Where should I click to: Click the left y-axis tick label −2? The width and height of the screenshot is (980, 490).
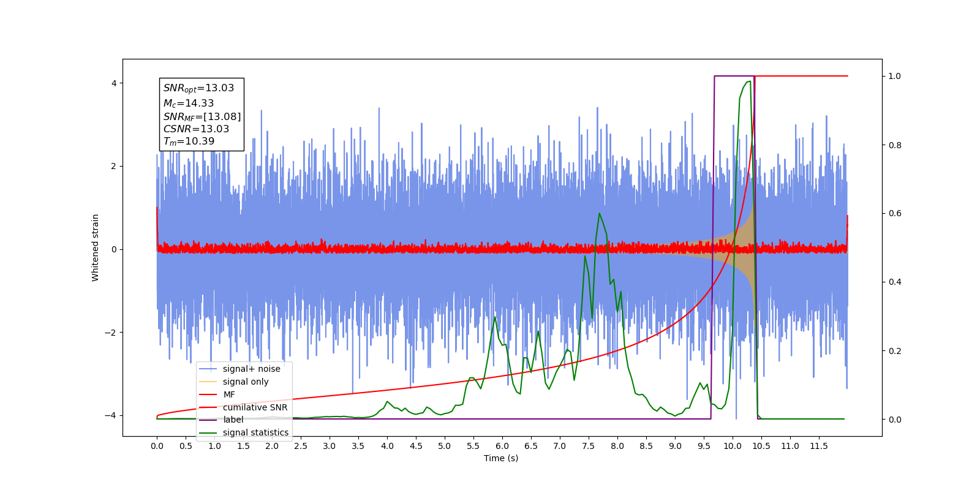(111, 333)
